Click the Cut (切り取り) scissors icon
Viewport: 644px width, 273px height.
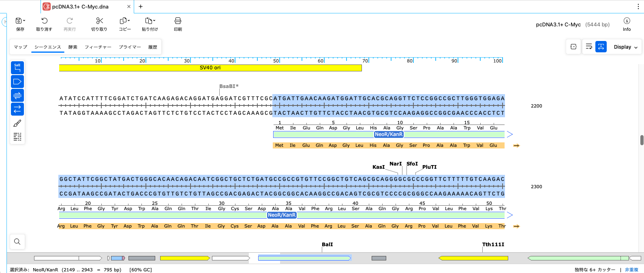pos(99,21)
